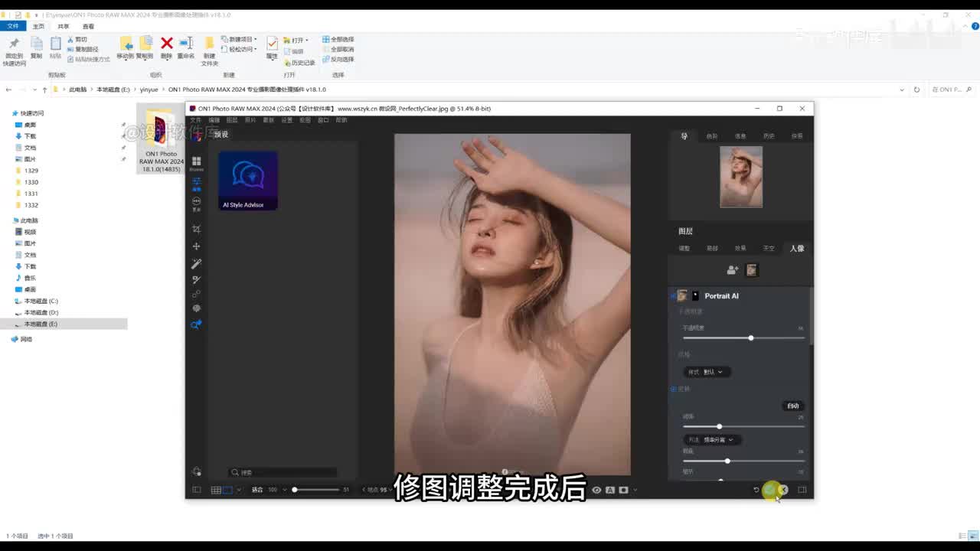Switch to the 人像 Portrait tab

(796, 249)
